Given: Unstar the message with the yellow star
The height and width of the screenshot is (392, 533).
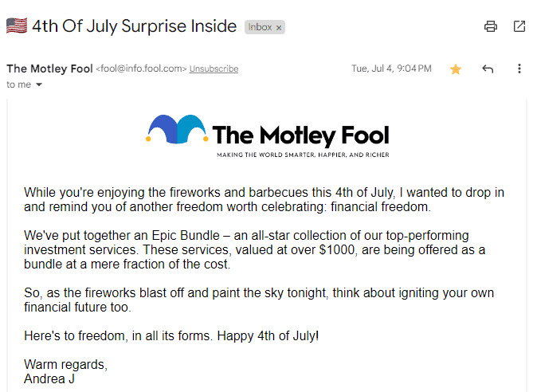Looking at the screenshot, I should (456, 69).
